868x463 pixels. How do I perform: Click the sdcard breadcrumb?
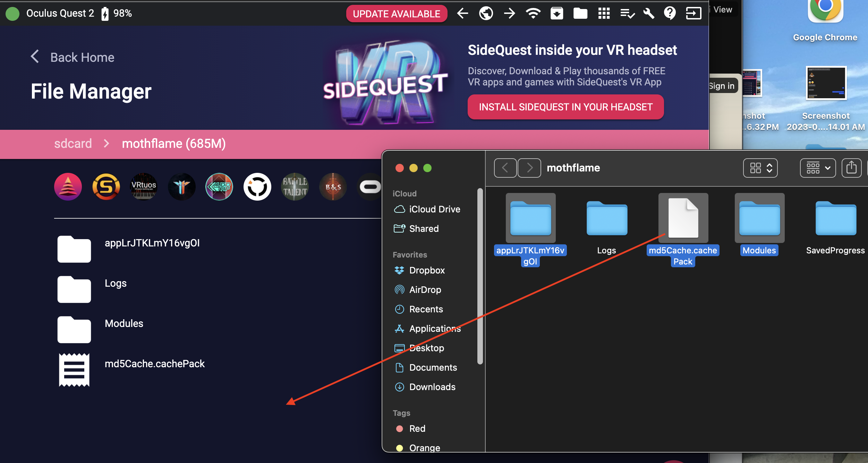73,144
